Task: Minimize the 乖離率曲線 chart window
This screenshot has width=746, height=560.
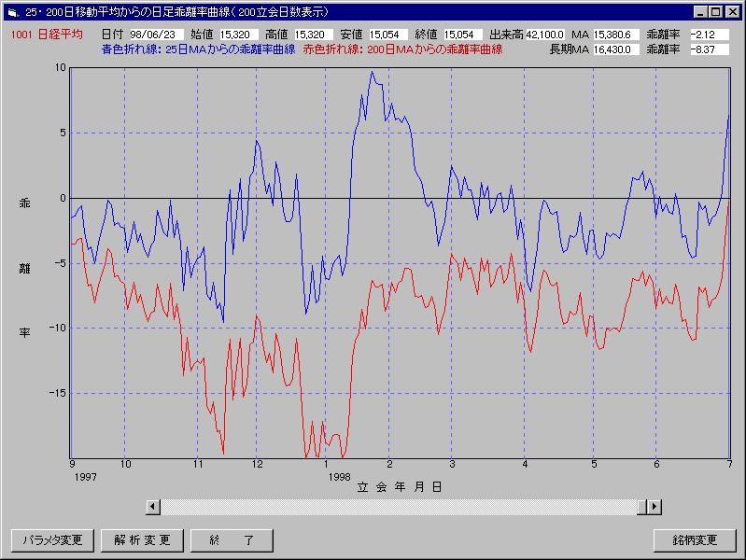Action: point(700,12)
